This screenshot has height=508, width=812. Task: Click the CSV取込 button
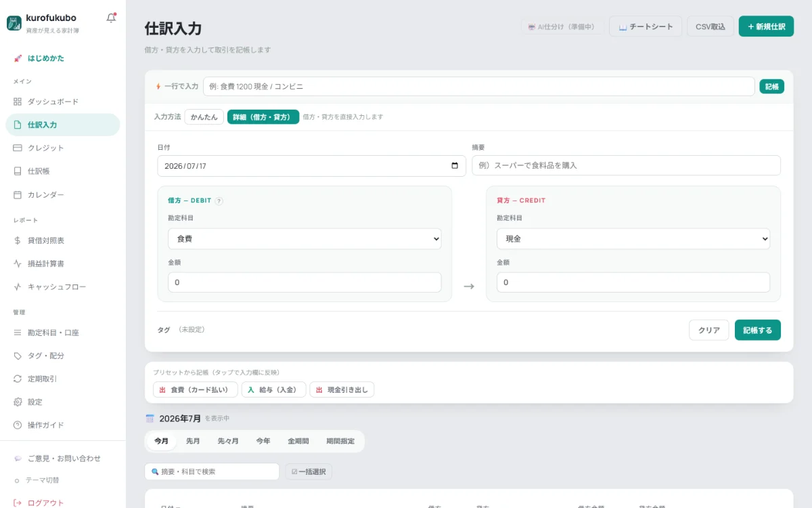[710, 26]
